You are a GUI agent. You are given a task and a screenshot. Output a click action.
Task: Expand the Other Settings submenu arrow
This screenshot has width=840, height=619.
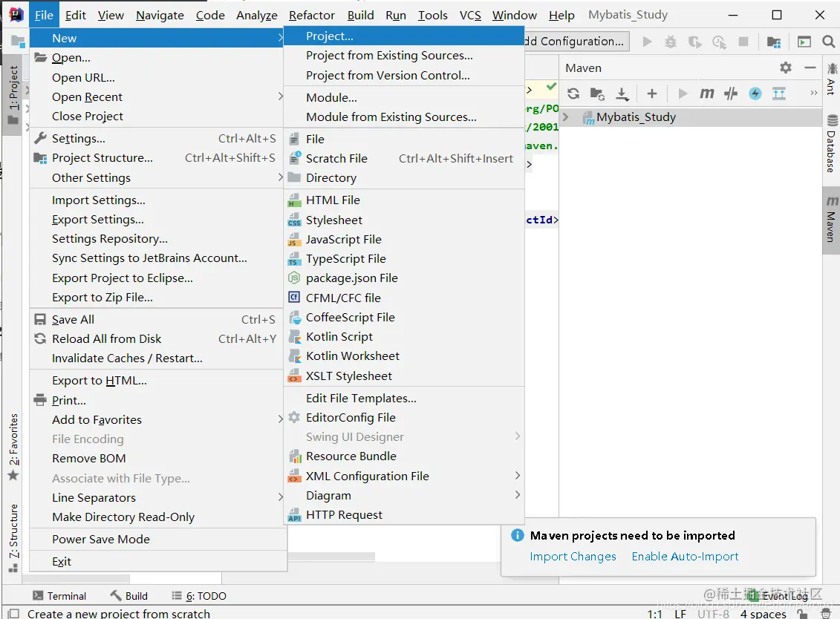point(280,177)
